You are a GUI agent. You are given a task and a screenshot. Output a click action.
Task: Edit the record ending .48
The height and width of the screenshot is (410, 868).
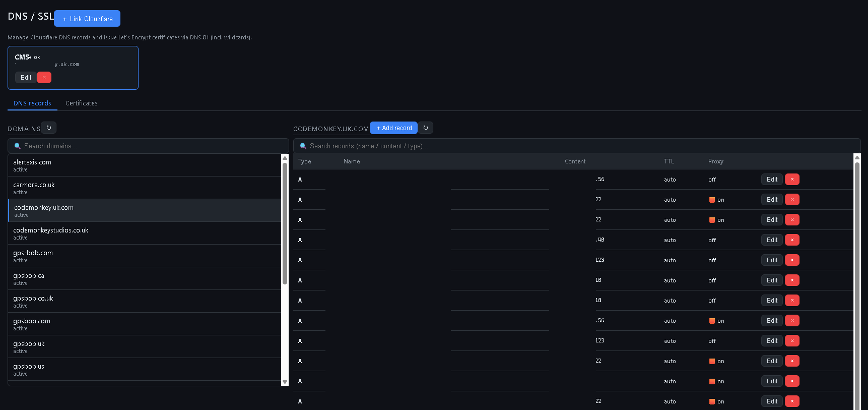coord(772,240)
